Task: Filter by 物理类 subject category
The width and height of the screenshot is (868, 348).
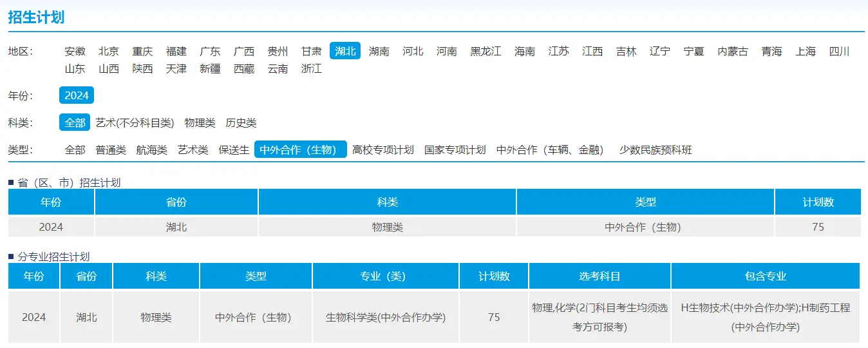Action: [x=200, y=122]
